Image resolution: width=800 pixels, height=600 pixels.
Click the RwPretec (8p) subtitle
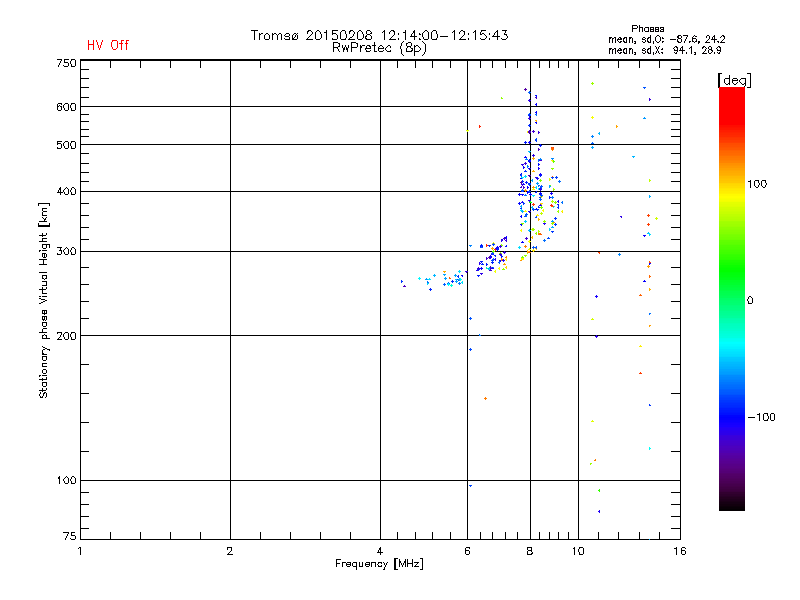click(x=379, y=48)
